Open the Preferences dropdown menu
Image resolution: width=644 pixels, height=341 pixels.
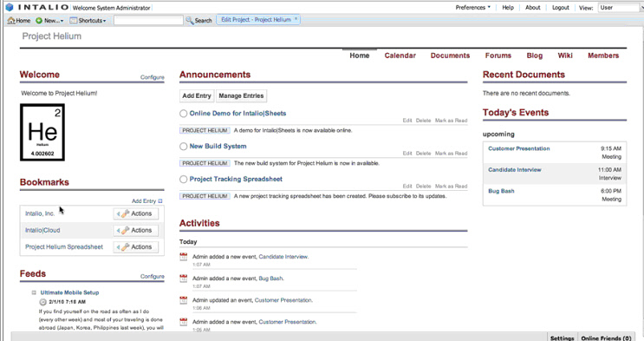(x=472, y=8)
